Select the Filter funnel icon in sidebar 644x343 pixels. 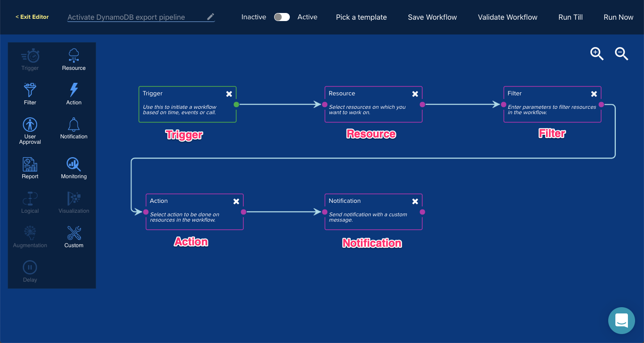click(30, 90)
